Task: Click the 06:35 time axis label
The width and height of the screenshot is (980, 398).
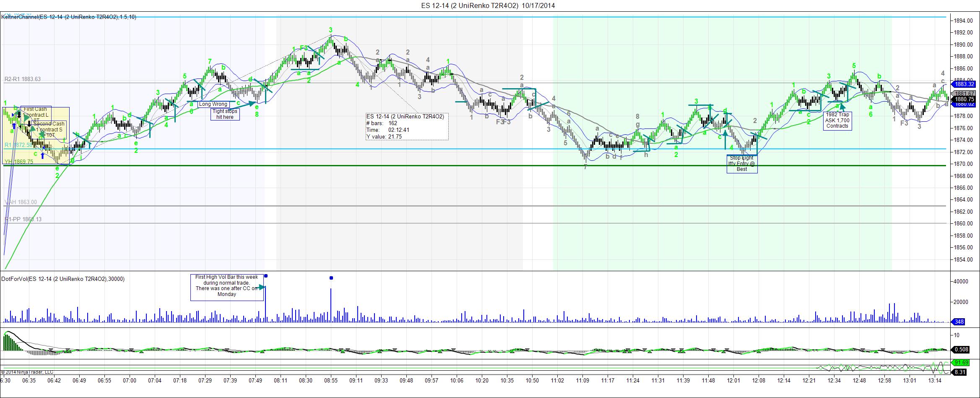Action: (29, 380)
